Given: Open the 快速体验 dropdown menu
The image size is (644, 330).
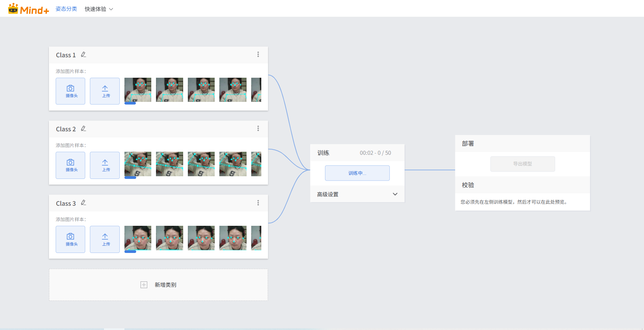Looking at the screenshot, I should pyautogui.click(x=99, y=9).
